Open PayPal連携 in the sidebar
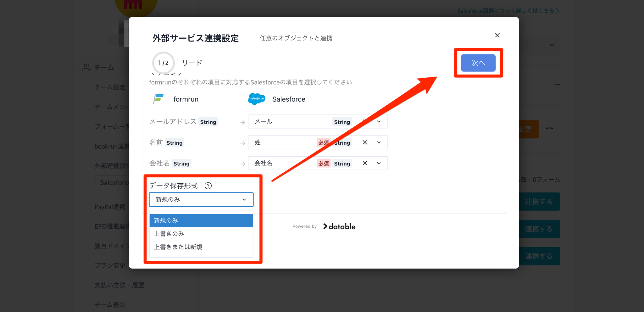The image size is (644, 312). click(110, 207)
